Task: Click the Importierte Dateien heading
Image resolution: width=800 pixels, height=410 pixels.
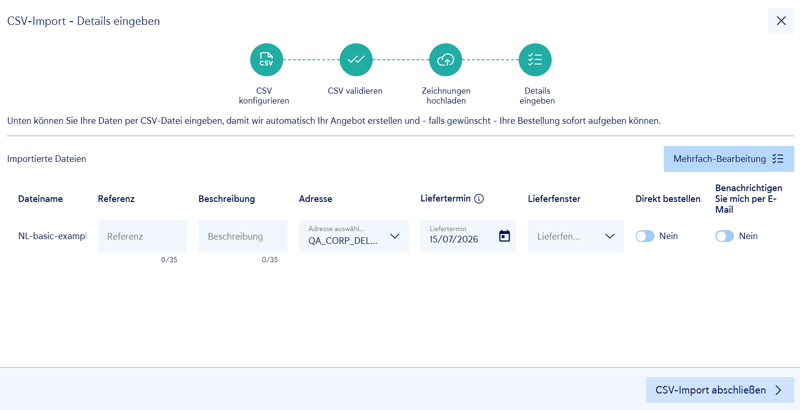Action: pos(46,159)
